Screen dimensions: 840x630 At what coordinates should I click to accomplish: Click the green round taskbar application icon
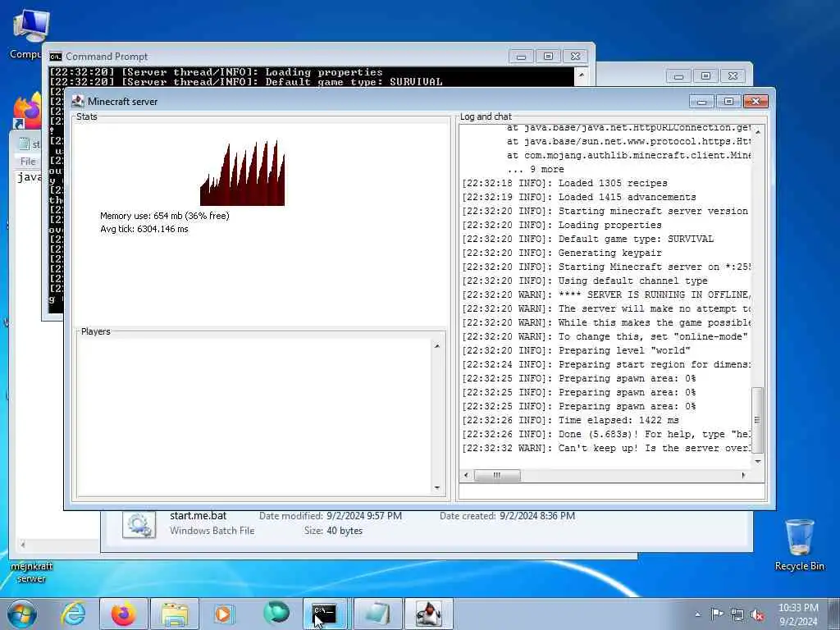[276, 613]
